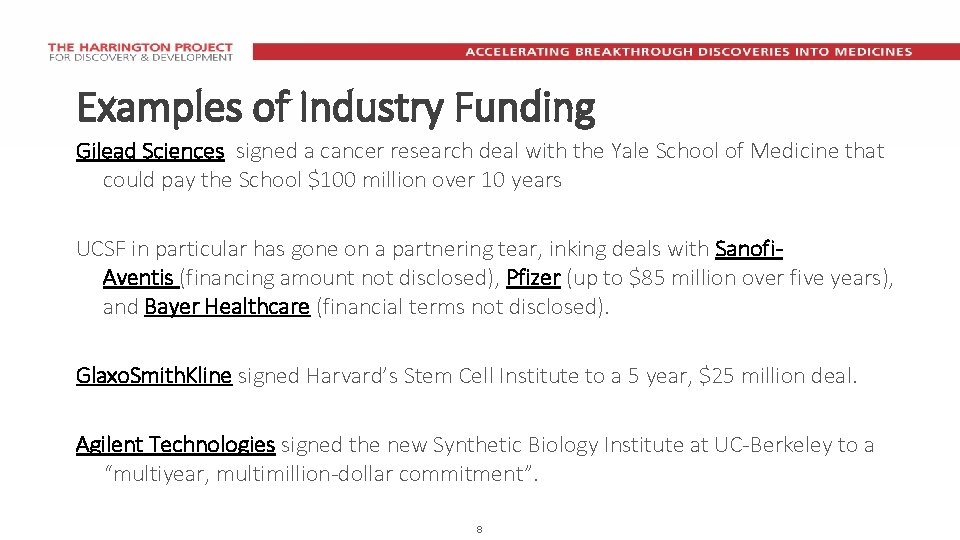Select the 'Examples of Industry Funding' title
The height and width of the screenshot is (540, 960).
coord(335,106)
